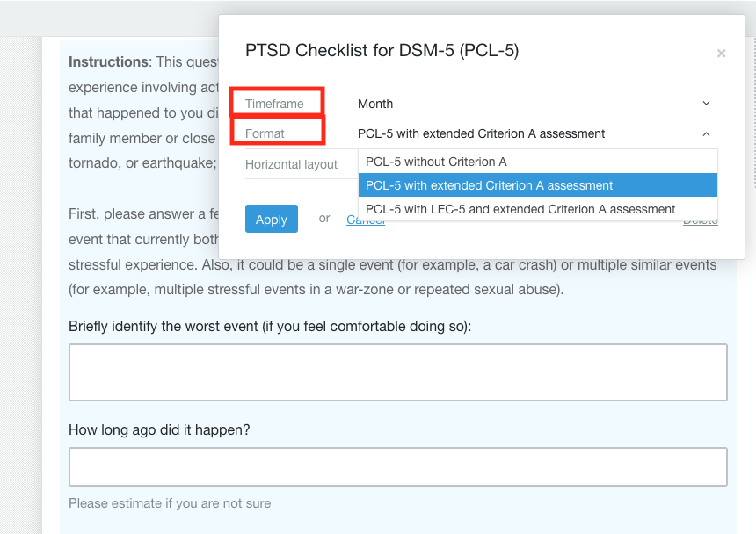
Task: Click the upward chevron icon beside Format
Action: (706, 133)
